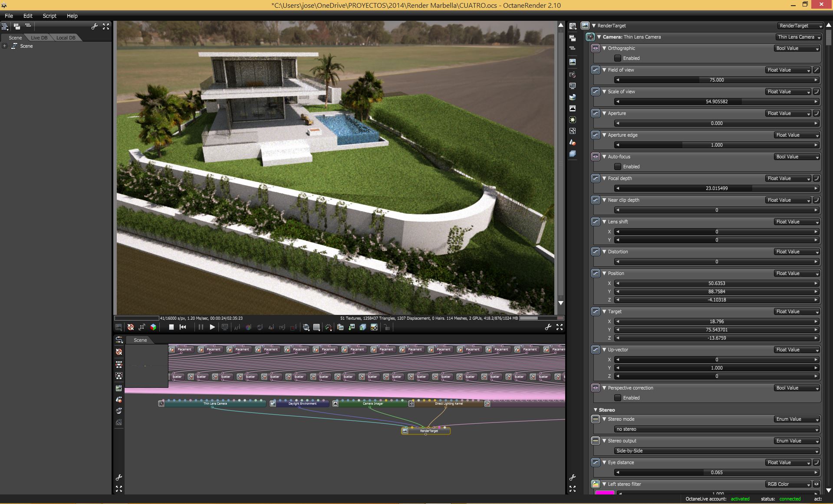
Task: Enable the Orthographic checkbox
Action: click(x=618, y=58)
